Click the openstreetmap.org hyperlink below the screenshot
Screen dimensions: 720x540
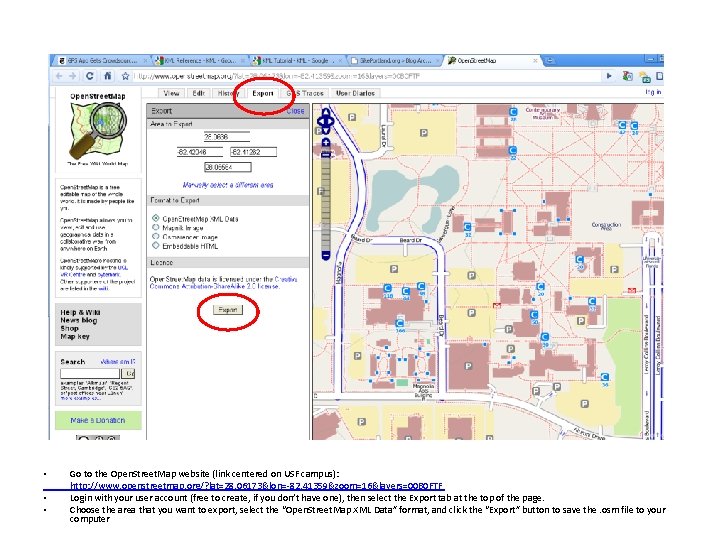(x=256, y=486)
